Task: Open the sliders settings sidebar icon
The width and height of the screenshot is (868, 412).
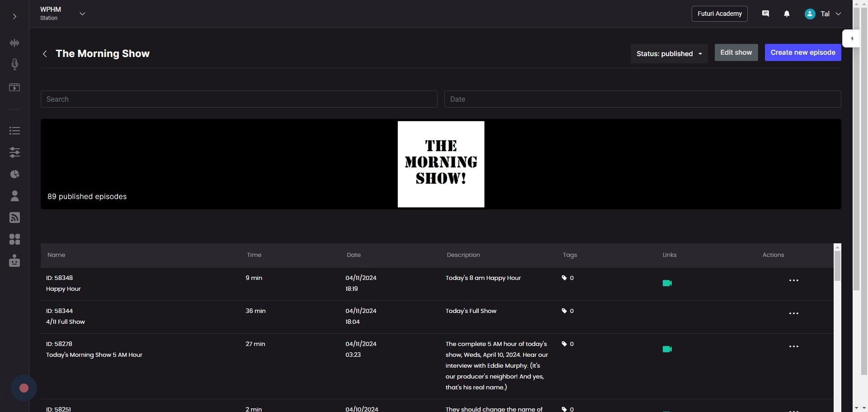Action: point(14,152)
